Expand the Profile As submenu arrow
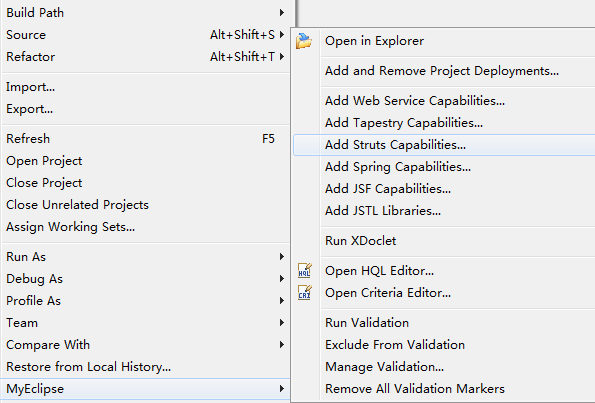The image size is (595, 403). 282,301
